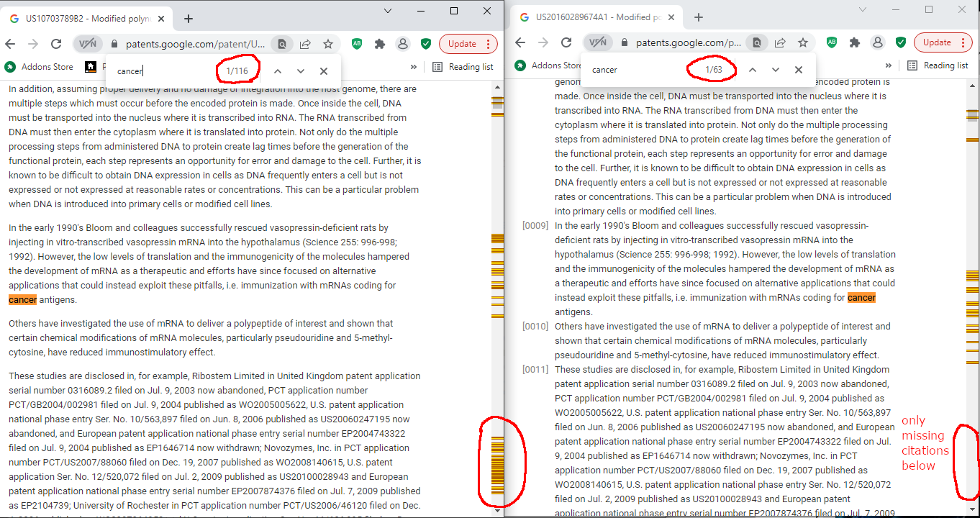Show hidden bookmarks chevron in left window
This screenshot has height=518, width=980.
[x=414, y=67]
